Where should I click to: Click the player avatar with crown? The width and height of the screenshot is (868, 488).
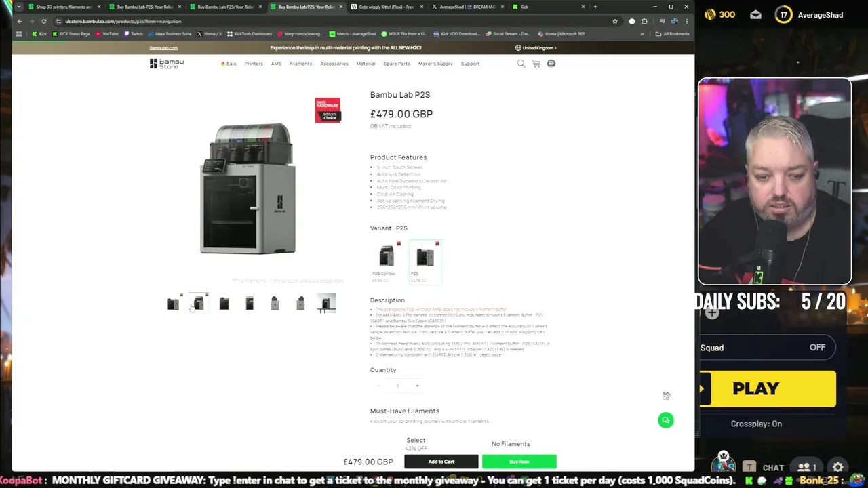coord(724,463)
